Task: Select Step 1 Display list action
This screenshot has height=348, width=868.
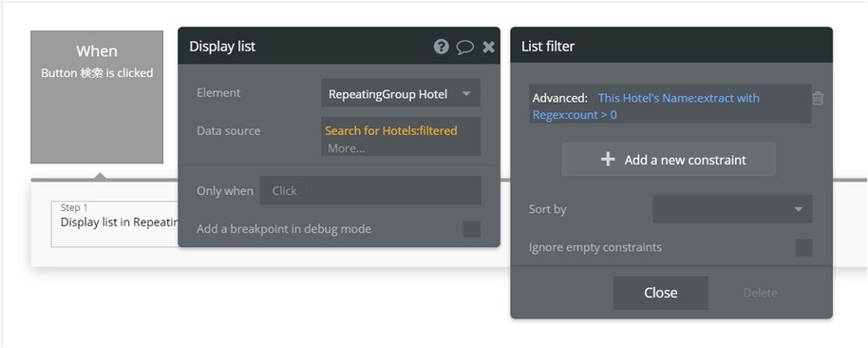Action: 115,223
